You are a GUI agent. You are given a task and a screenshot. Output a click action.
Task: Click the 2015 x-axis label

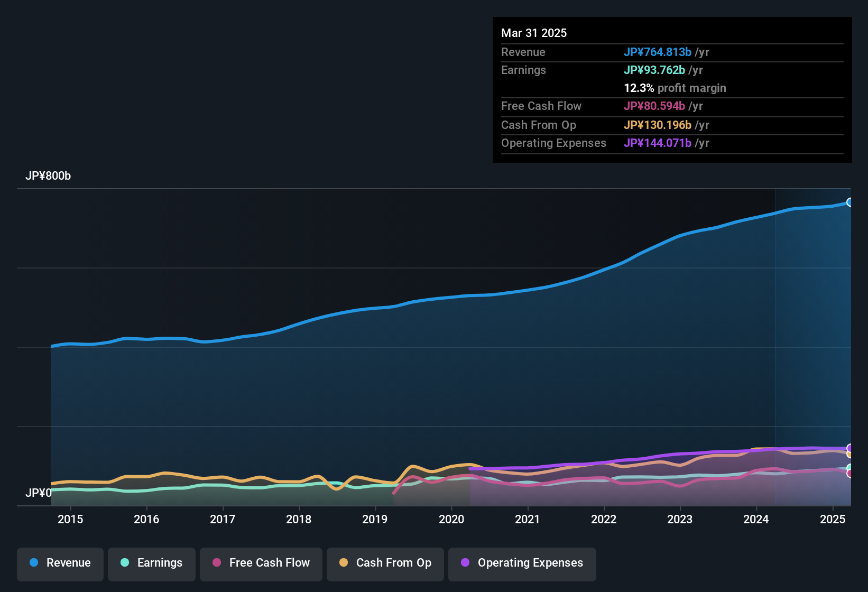click(70, 520)
